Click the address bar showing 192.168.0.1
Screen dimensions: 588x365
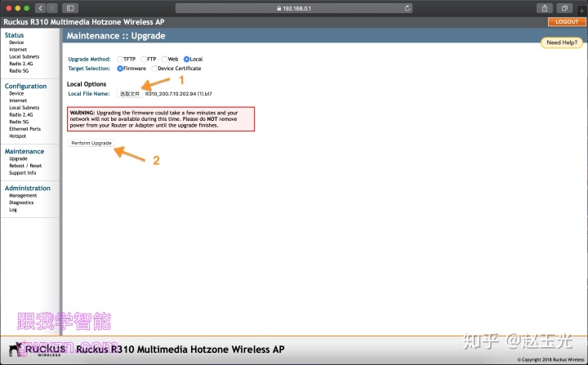click(x=294, y=8)
